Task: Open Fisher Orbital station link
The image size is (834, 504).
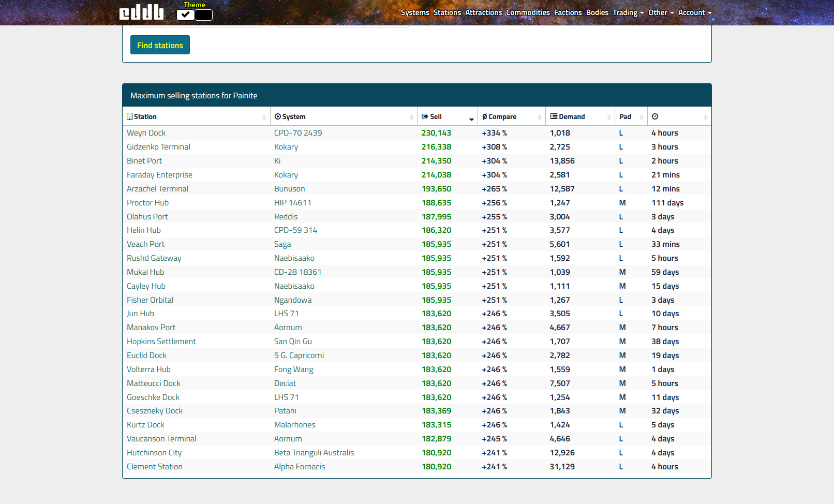Action: tap(150, 300)
